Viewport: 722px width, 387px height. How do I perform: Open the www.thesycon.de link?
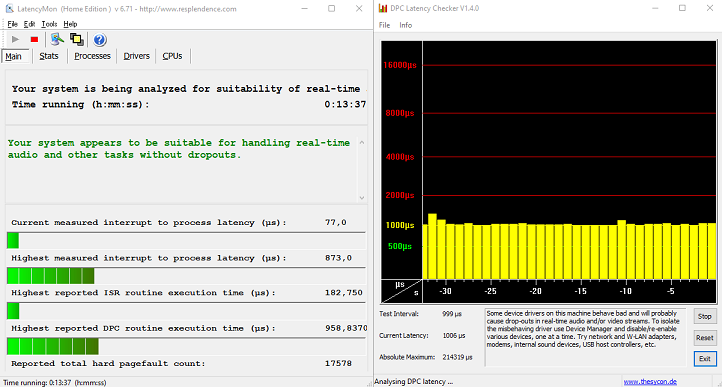coord(650,382)
